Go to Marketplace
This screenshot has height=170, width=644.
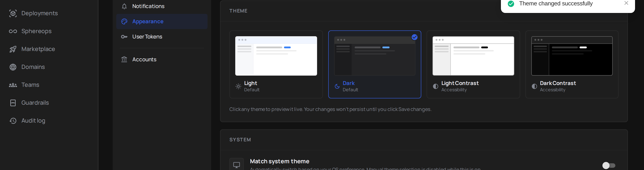pyautogui.click(x=38, y=49)
